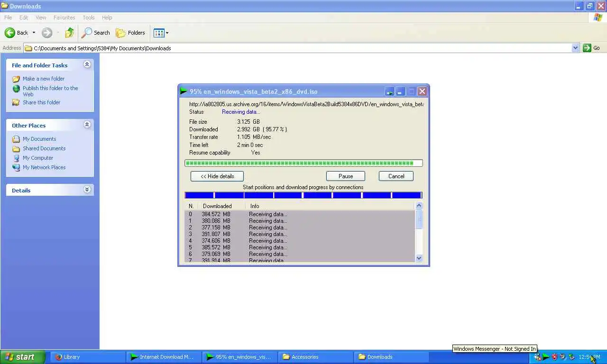Open the Favorites menu
The image size is (607, 364).
point(64,18)
